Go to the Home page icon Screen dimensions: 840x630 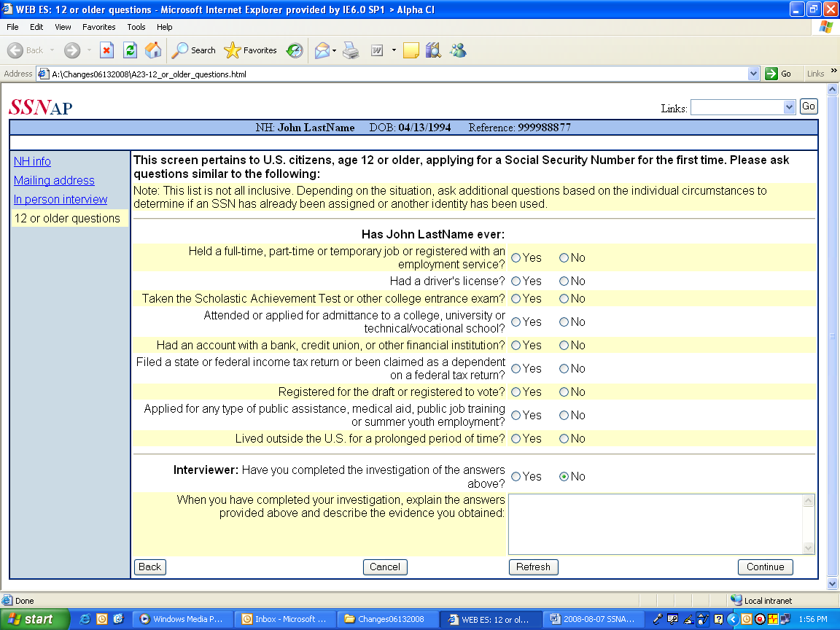(x=153, y=50)
